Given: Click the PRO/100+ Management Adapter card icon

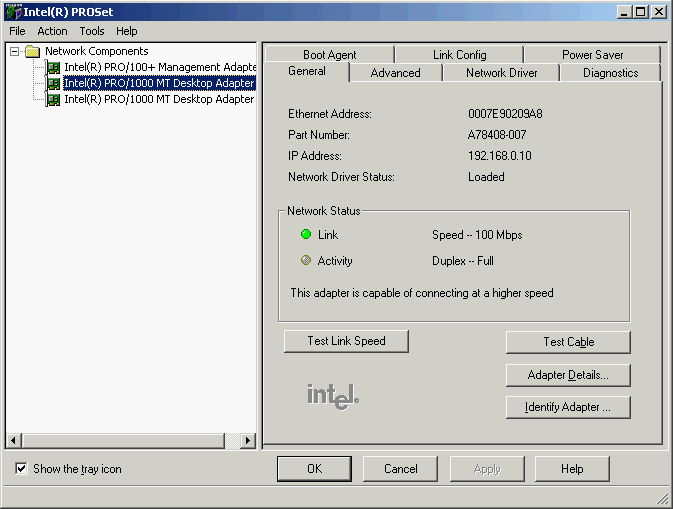Looking at the screenshot, I should coord(53,67).
